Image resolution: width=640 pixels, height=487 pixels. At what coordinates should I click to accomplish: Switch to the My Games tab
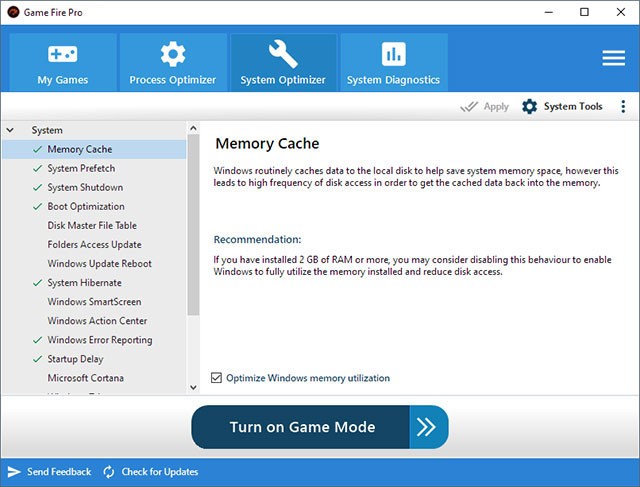point(63,62)
